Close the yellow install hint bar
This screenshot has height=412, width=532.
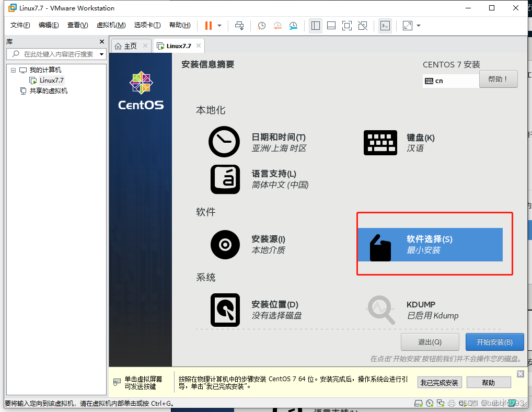tap(521, 374)
